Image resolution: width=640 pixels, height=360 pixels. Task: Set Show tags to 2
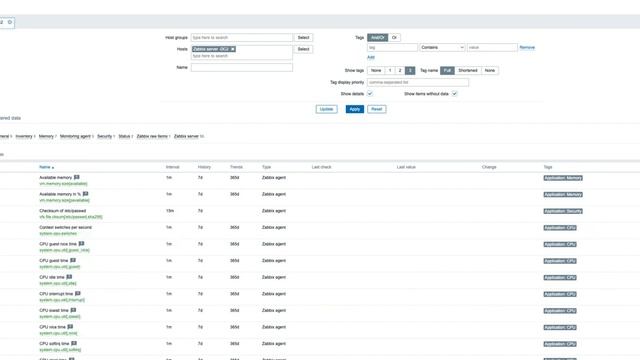400,71
